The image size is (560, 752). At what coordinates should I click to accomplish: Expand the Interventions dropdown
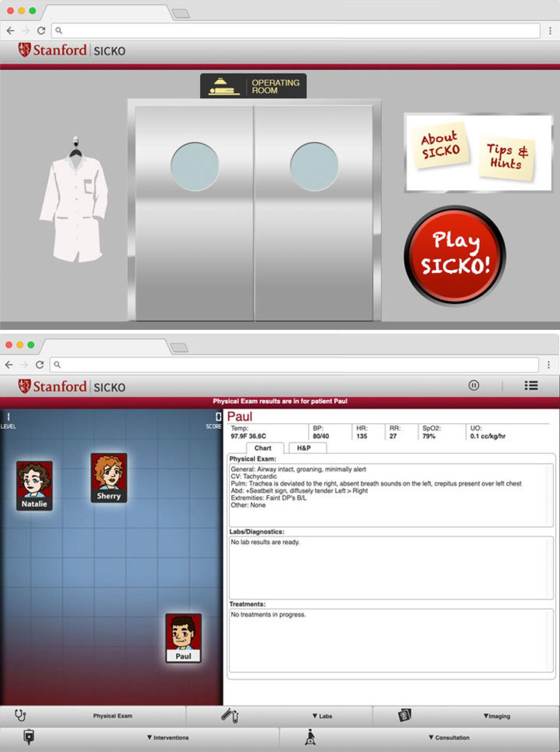click(168, 738)
